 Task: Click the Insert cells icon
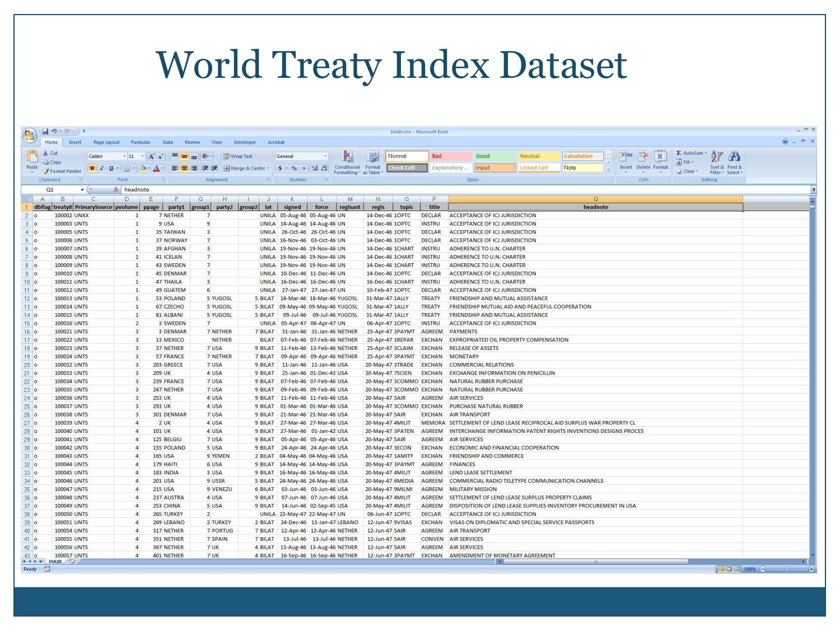click(626, 156)
